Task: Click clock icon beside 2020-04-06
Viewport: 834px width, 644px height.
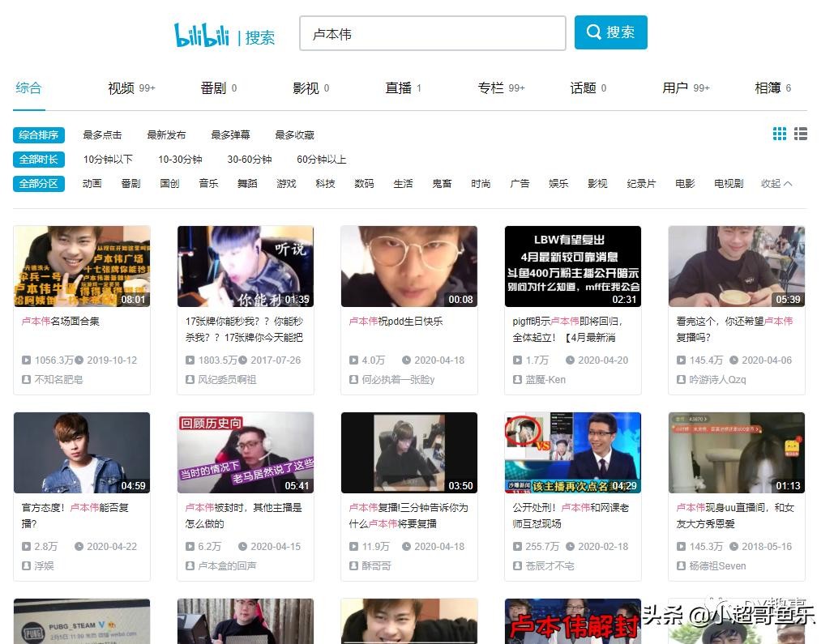Action: [x=733, y=360]
